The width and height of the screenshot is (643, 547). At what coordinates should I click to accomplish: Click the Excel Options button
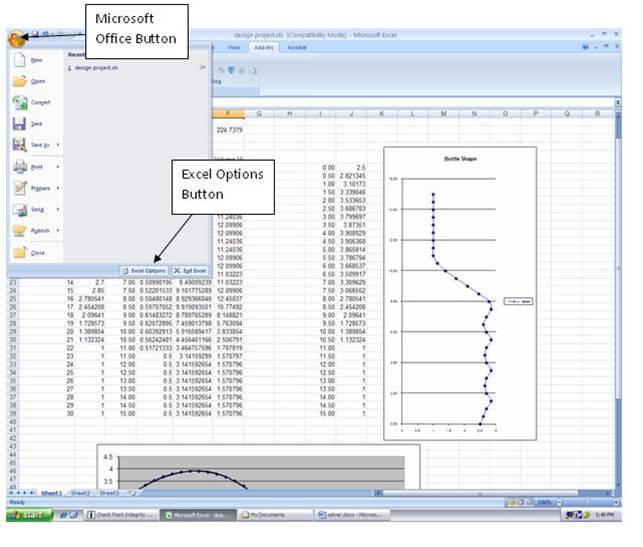point(144,271)
